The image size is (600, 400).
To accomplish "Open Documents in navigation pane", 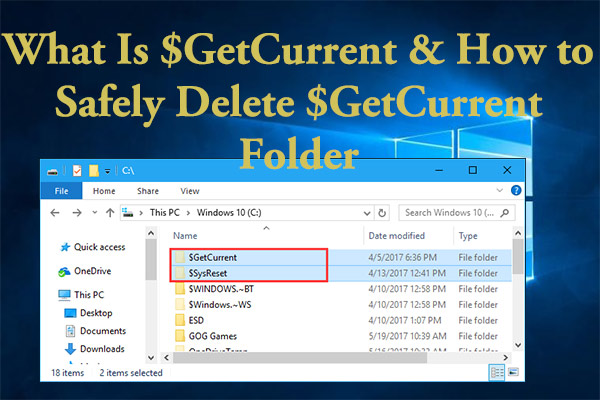I will click(x=96, y=331).
